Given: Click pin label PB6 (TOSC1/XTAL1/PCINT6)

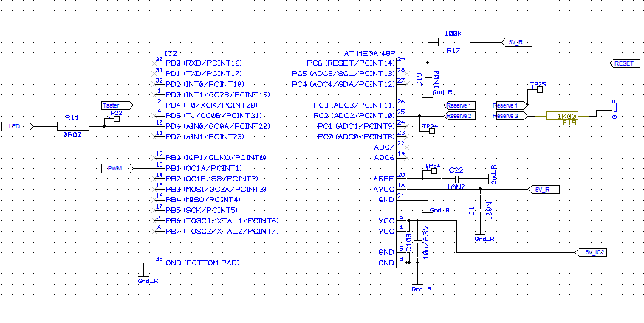Looking at the screenshot, I should tap(222, 221).
